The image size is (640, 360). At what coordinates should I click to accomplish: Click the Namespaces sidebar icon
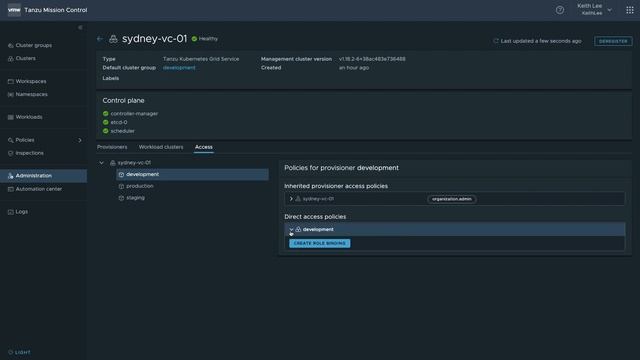point(11,94)
